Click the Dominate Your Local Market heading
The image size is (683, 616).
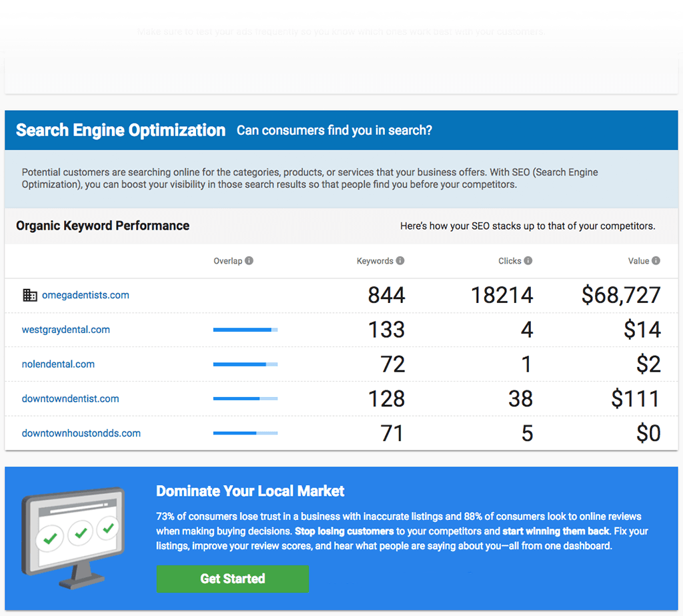tap(249, 491)
